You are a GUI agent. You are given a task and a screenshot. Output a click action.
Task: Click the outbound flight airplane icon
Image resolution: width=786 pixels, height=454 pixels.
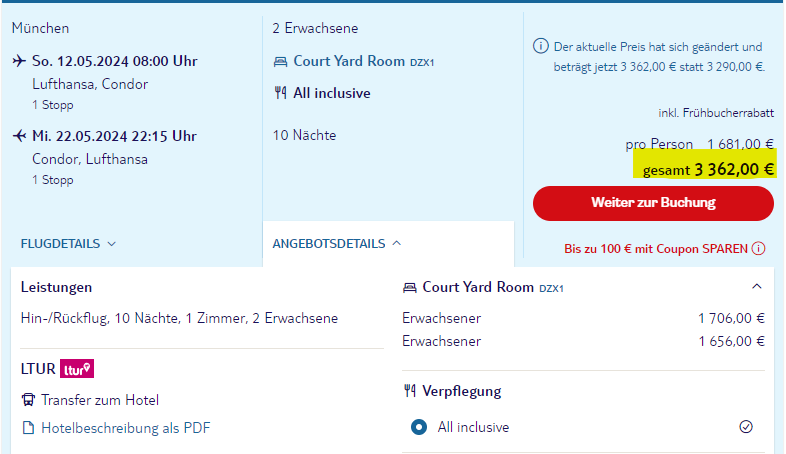[x=19, y=61]
